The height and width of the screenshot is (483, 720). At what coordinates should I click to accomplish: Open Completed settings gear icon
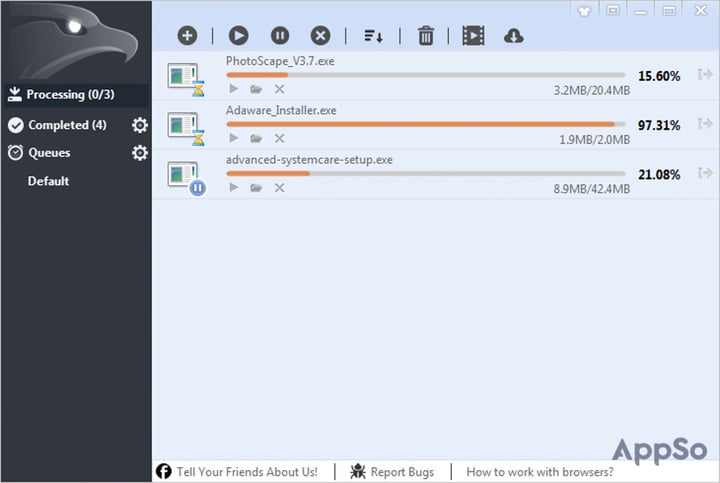pyautogui.click(x=140, y=125)
